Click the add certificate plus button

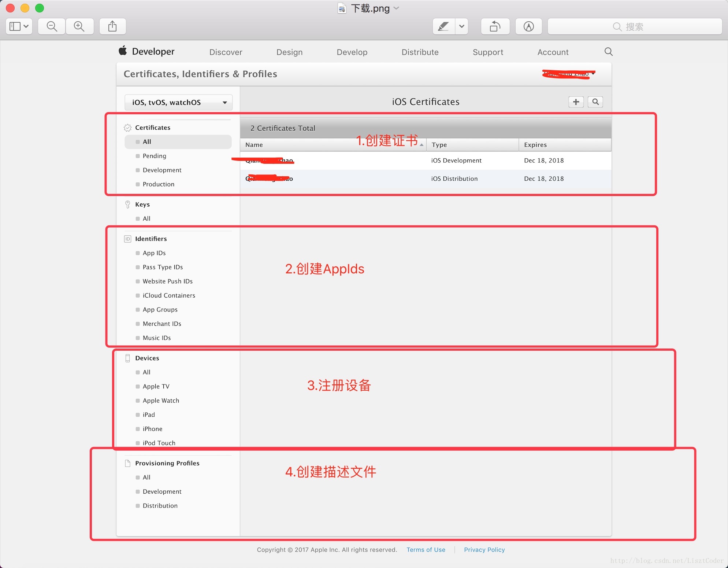click(x=576, y=102)
